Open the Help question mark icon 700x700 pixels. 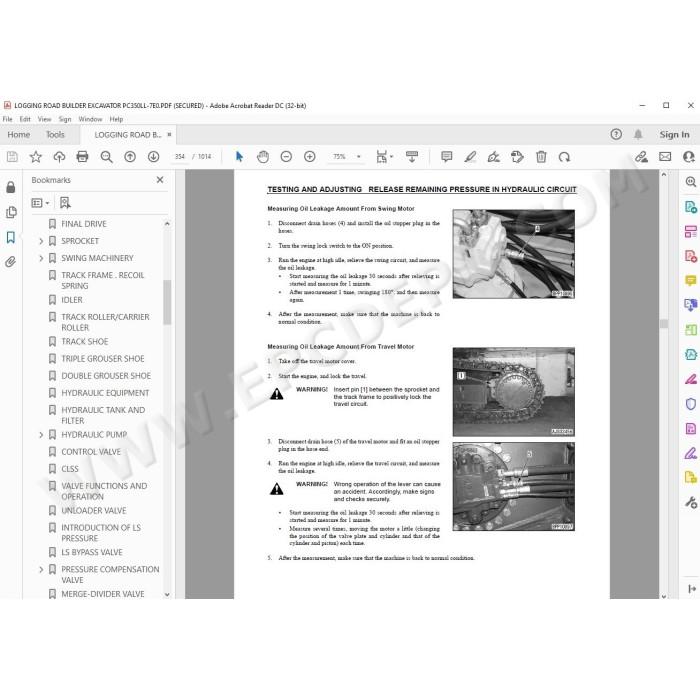click(616, 134)
